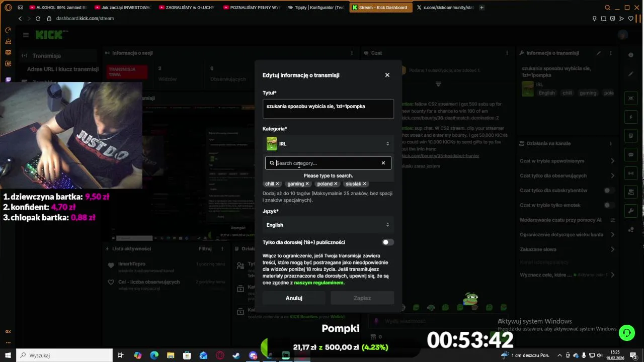This screenshot has height=362, width=644.
Task: Click the focus frame icon in right toolbar
Action: pyautogui.click(x=631, y=98)
